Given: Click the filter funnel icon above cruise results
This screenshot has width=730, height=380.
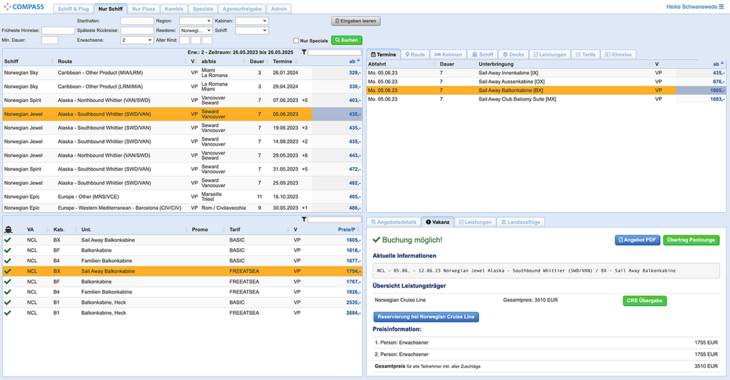Looking at the screenshot, I should 304,52.
